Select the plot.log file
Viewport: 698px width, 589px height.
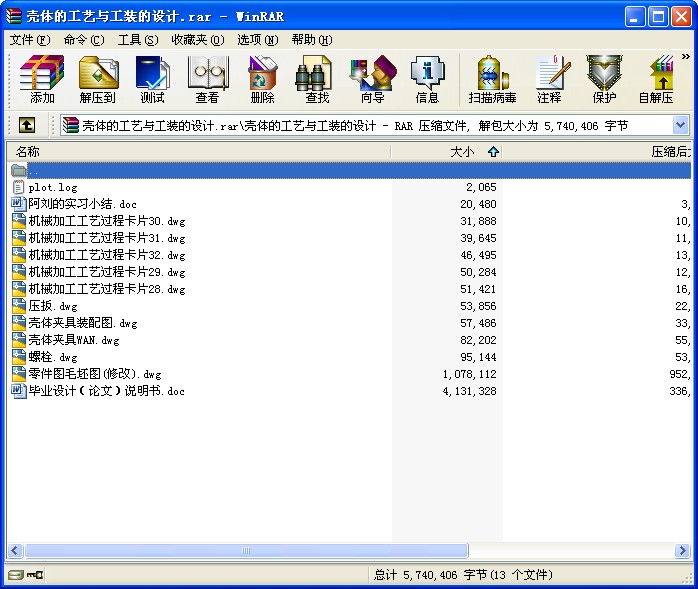point(53,187)
